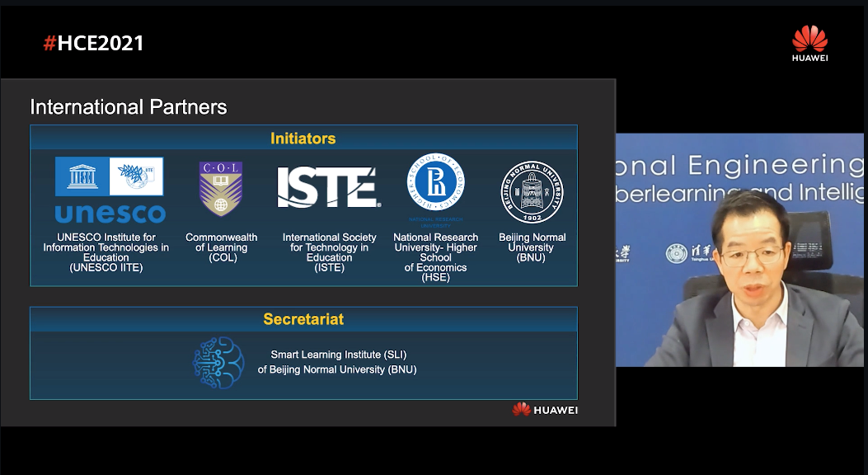Click International Society for Technology caption
The height and width of the screenshot is (475, 868).
tap(329, 252)
